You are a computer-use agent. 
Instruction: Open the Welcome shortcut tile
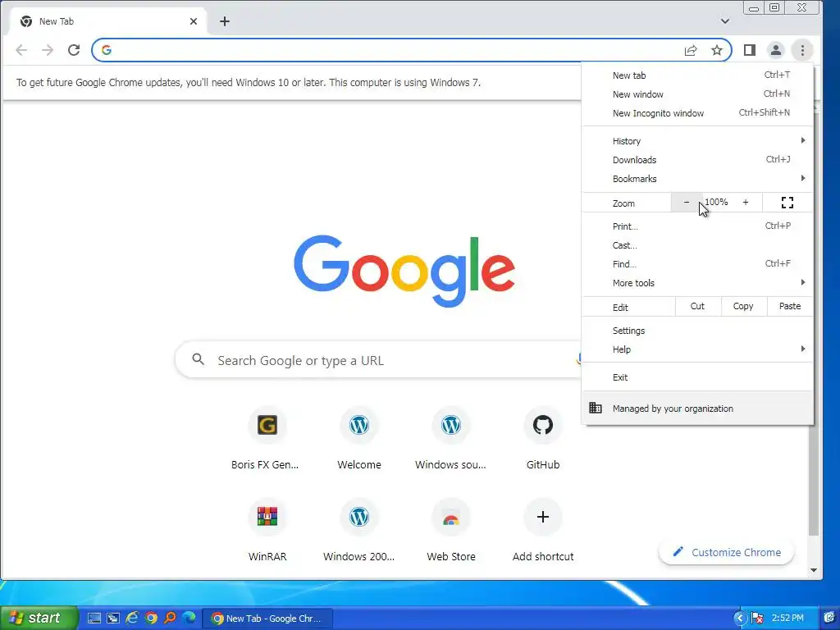(x=359, y=439)
